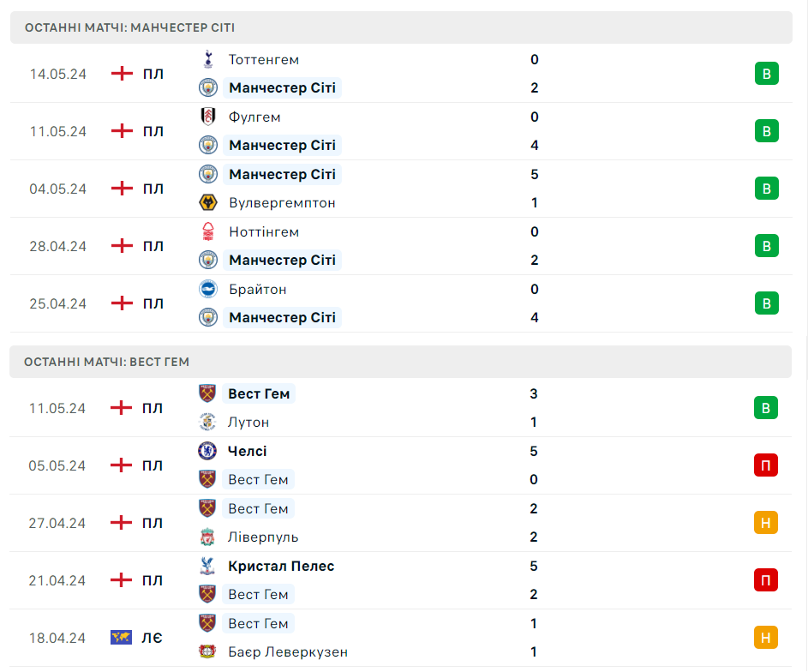808x672 pixels.
Task: Click the Баєр Леверкузен team name
Action: tap(288, 652)
